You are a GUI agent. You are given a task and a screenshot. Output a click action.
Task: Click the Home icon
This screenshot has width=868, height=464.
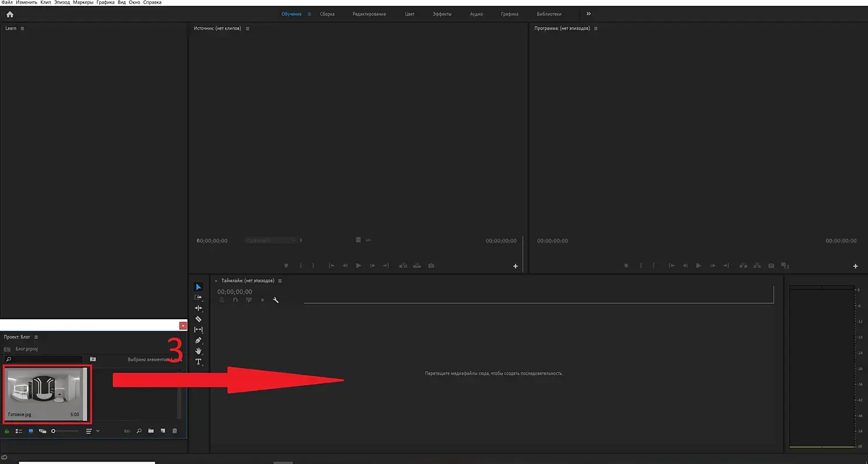(9, 14)
